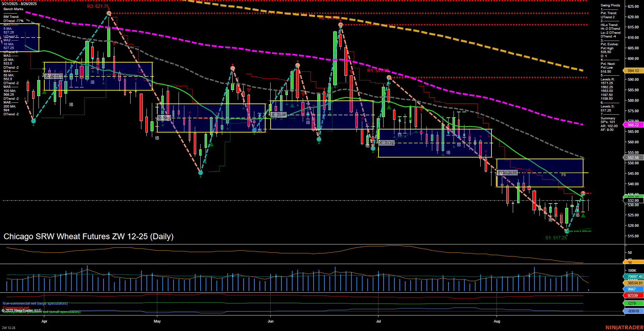Screen dimensions: 644x331
Task: Select the cyan 70097.45 open interest marker
Action: pyautogui.click(x=634, y=277)
